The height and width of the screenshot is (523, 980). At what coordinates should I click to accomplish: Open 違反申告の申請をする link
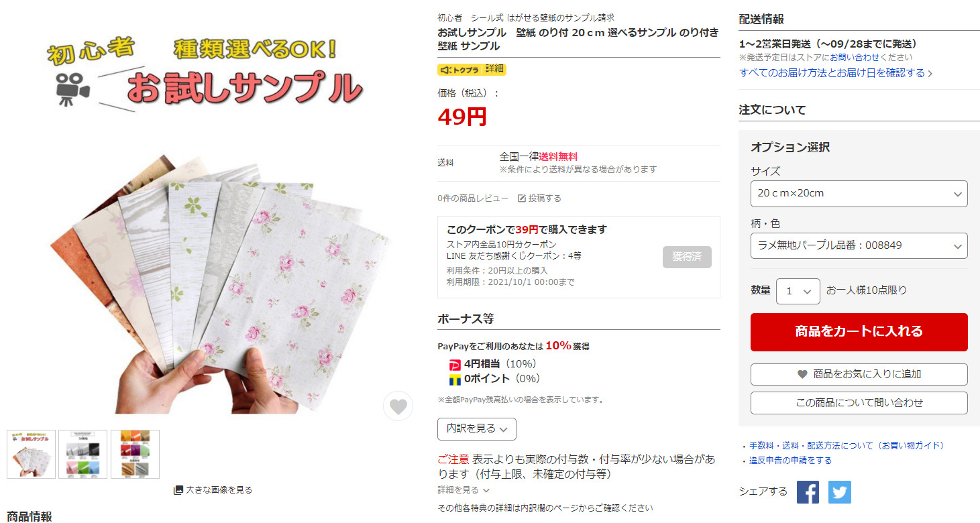[x=790, y=461]
